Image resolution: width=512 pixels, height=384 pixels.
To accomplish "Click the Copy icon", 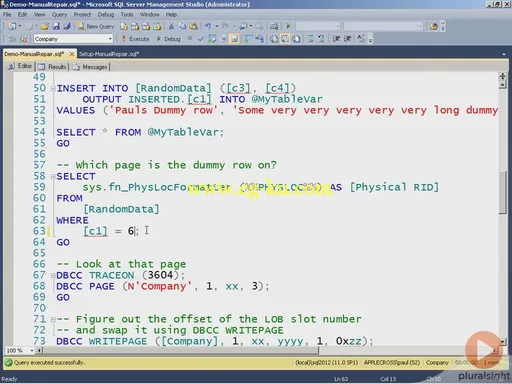I will coord(182,26).
